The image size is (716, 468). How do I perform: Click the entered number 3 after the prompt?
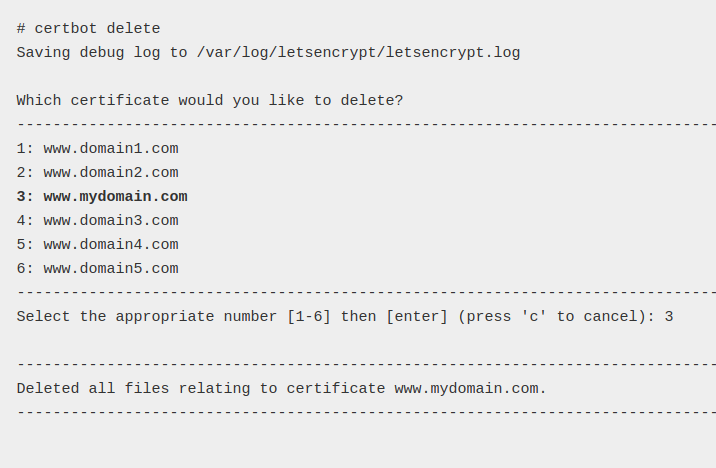pyautogui.click(x=669, y=316)
